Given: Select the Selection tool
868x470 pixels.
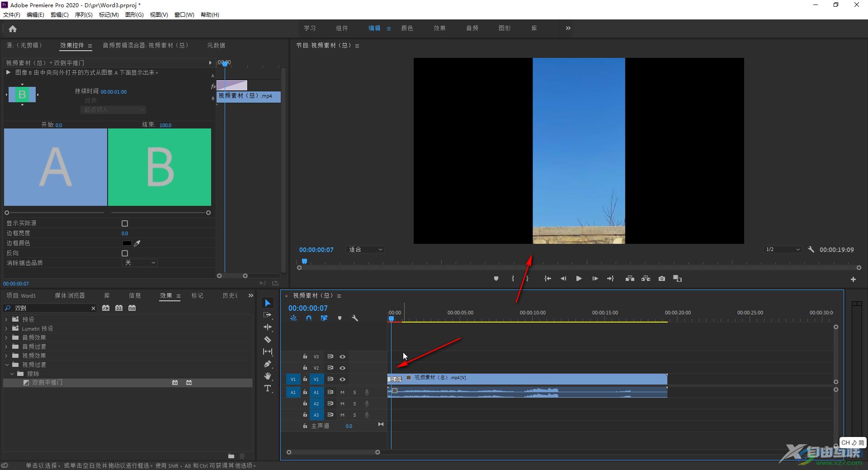Looking at the screenshot, I should (x=268, y=303).
